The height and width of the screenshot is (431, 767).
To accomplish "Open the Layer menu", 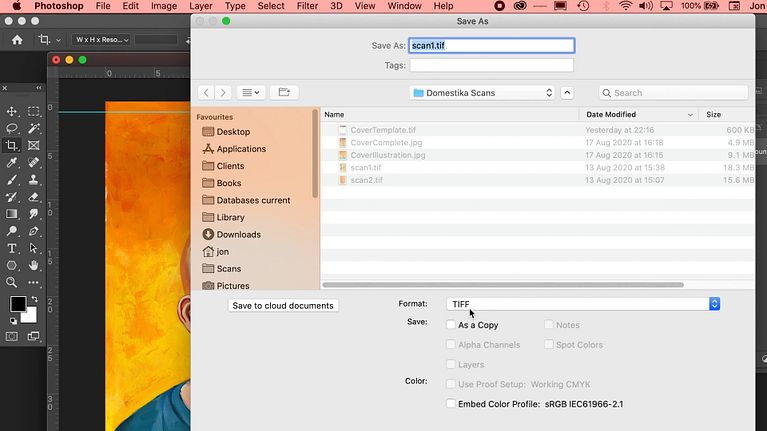I will pos(201,6).
